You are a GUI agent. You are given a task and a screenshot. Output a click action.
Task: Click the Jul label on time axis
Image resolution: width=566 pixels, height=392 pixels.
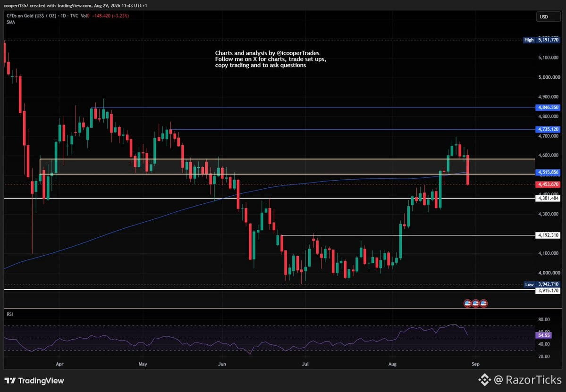[305, 364]
